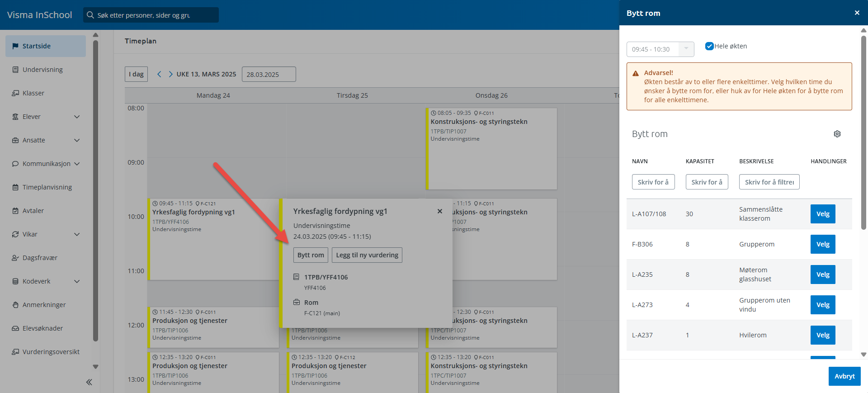This screenshot has width=868, height=393.
Task: Click the Elevsøknader inbox icon
Action: [15, 328]
